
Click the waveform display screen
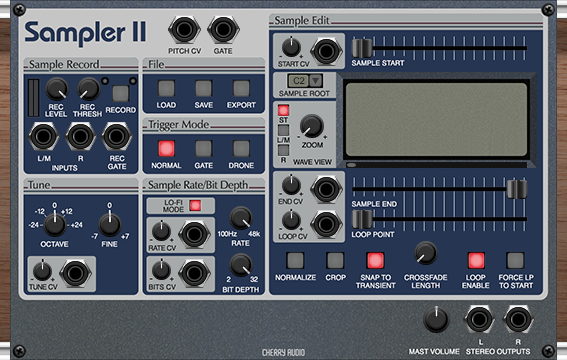pos(436,119)
